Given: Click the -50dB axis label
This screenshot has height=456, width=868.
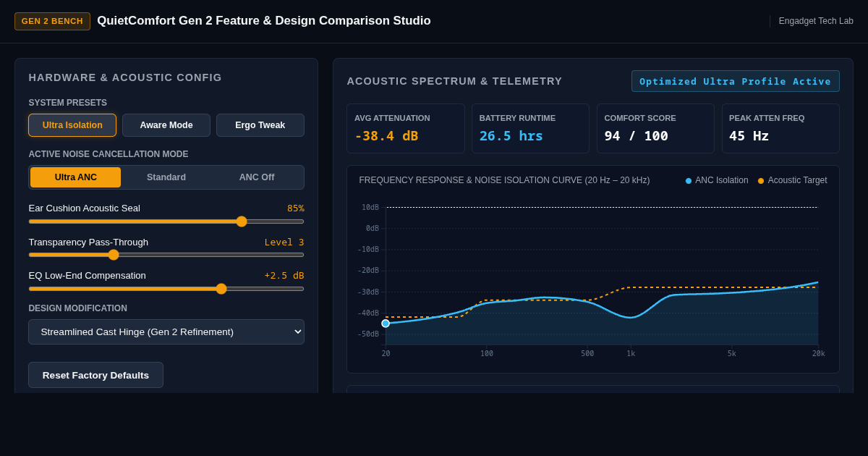Looking at the screenshot, I should pos(368,334).
